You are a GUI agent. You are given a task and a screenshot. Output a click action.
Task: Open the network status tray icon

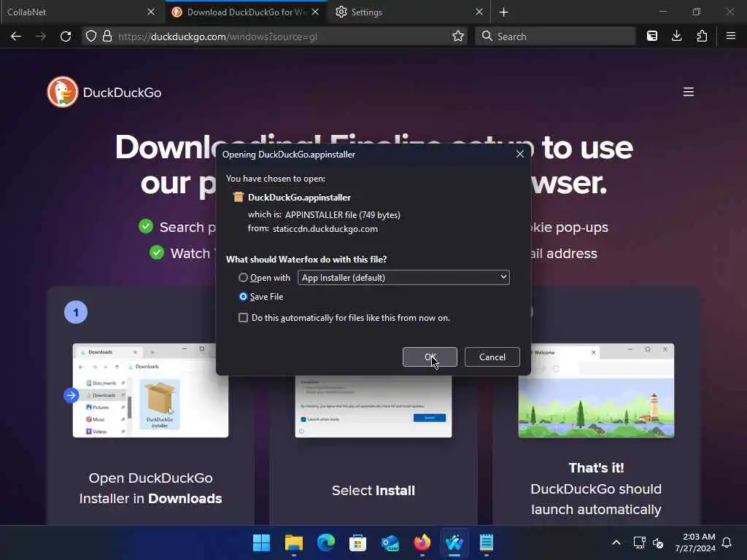tap(639, 542)
